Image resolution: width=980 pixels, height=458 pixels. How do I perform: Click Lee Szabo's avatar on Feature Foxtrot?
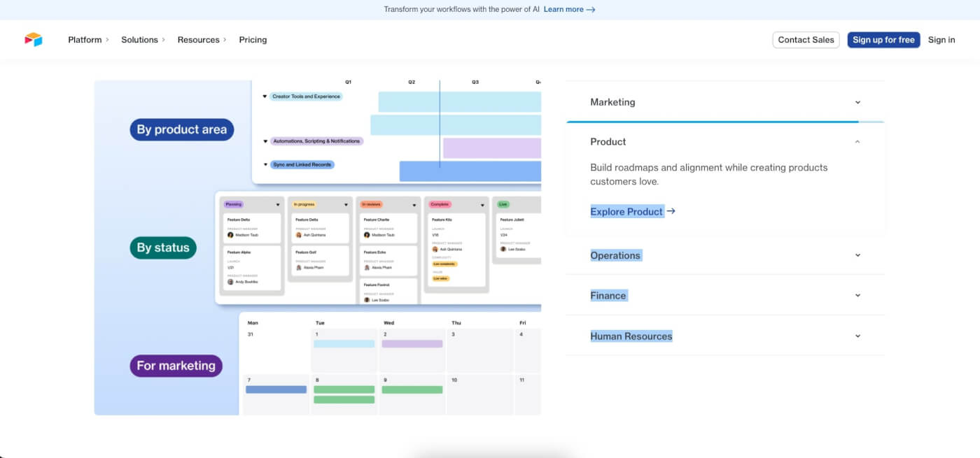tap(367, 299)
